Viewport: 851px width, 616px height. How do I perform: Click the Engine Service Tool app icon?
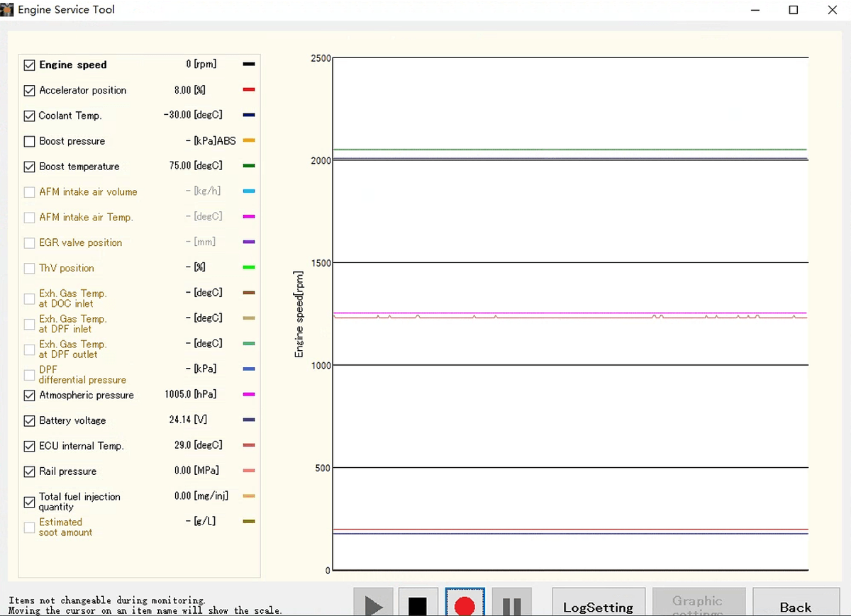coord(8,10)
